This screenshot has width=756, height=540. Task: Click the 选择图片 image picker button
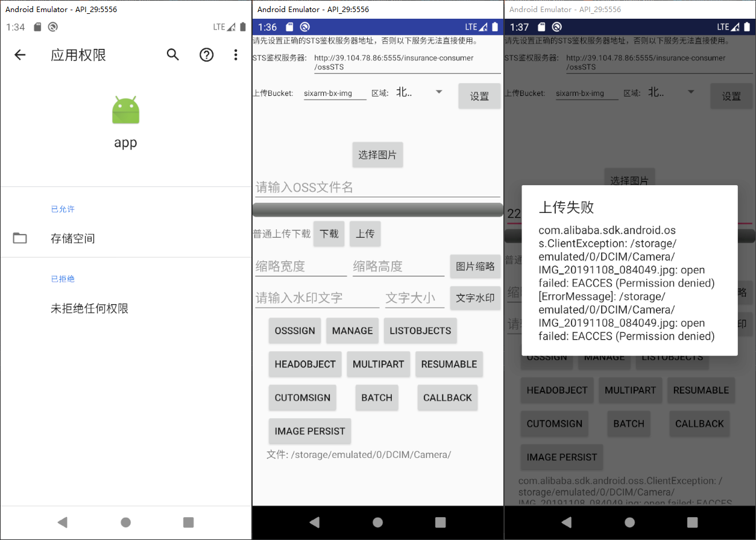pyautogui.click(x=377, y=154)
